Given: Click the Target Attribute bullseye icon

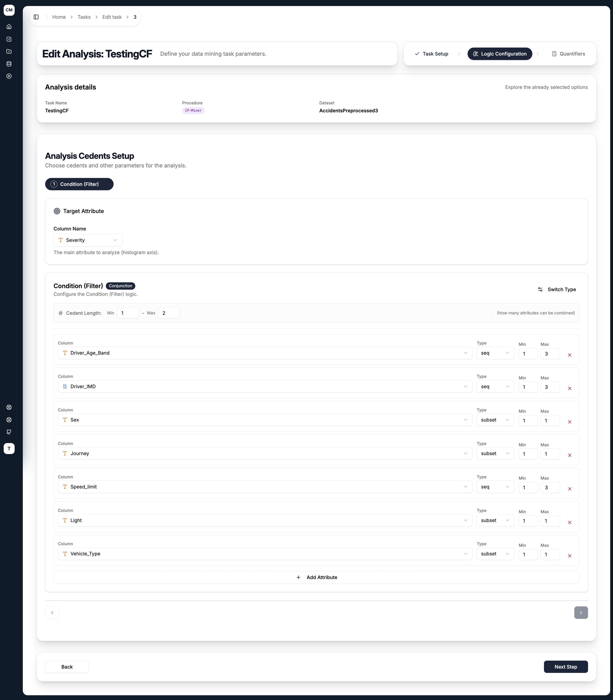Looking at the screenshot, I should tap(57, 211).
